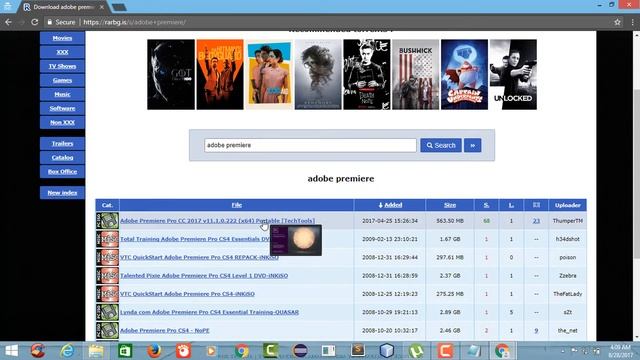Open the Catalog sidebar link

62,158
